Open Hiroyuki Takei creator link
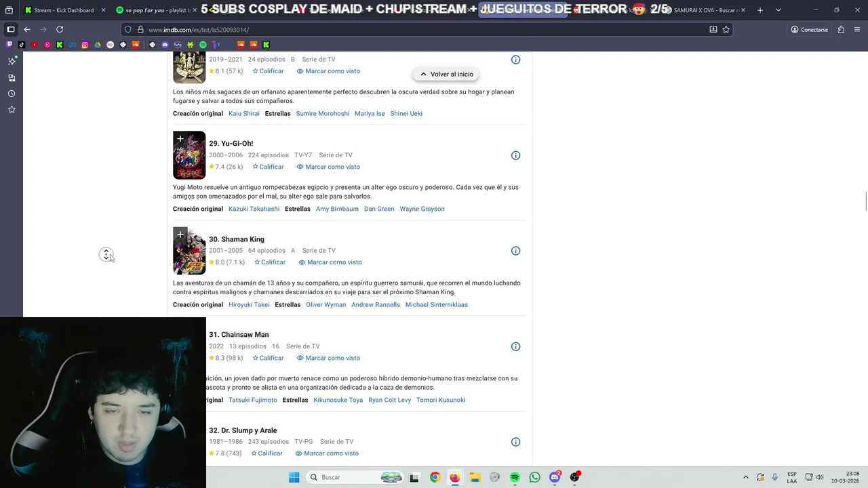Image resolution: width=868 pixels, height=488 pixels. click(x=249, y=305)
